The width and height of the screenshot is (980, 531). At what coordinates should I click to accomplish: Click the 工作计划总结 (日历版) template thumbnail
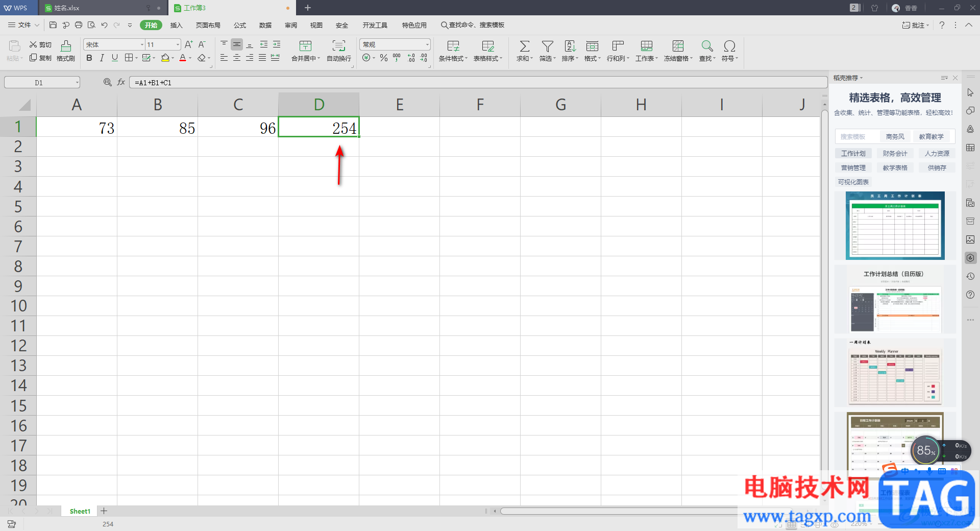click(895, 299)
